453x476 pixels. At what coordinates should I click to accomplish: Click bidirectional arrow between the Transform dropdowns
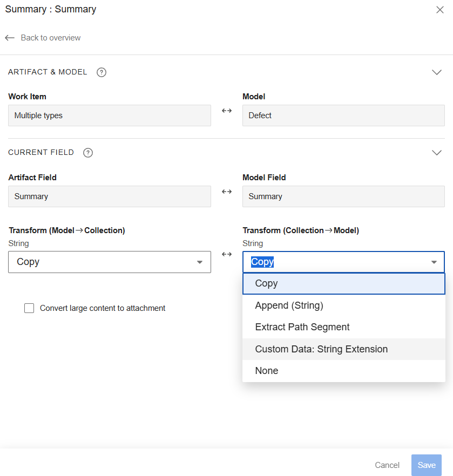pyautogui.click(x=227, y=254)
